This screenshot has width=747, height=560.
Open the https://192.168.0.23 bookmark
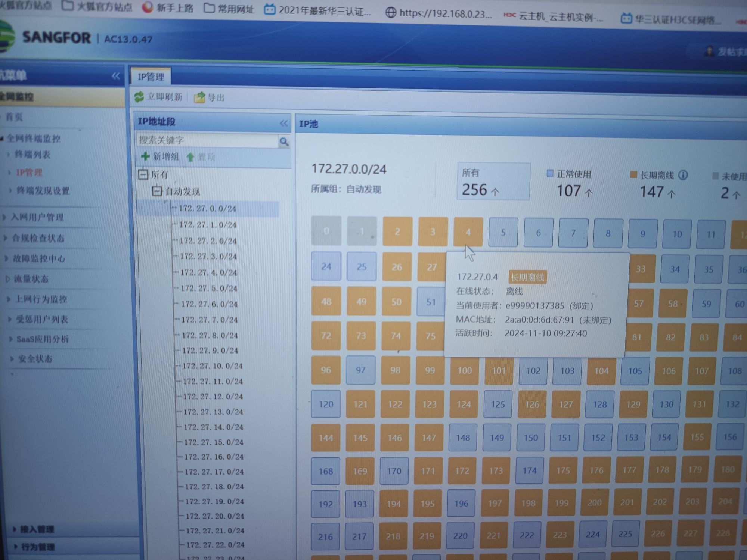click(438, 13)
